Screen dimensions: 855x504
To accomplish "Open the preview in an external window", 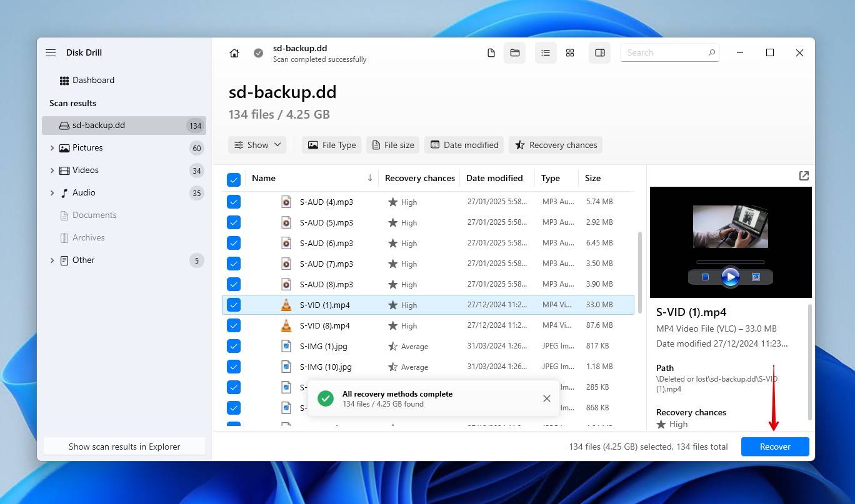I will click(804, 175).
